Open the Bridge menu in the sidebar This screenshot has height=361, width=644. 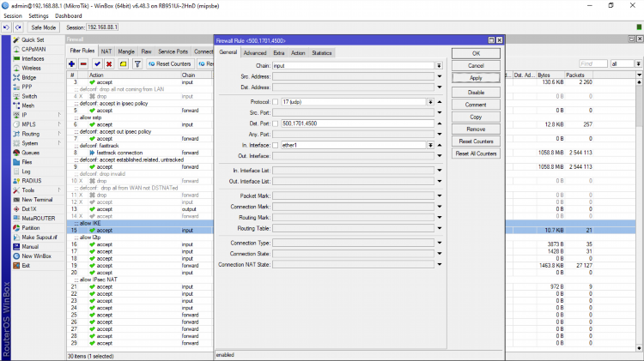pos(28,77)
